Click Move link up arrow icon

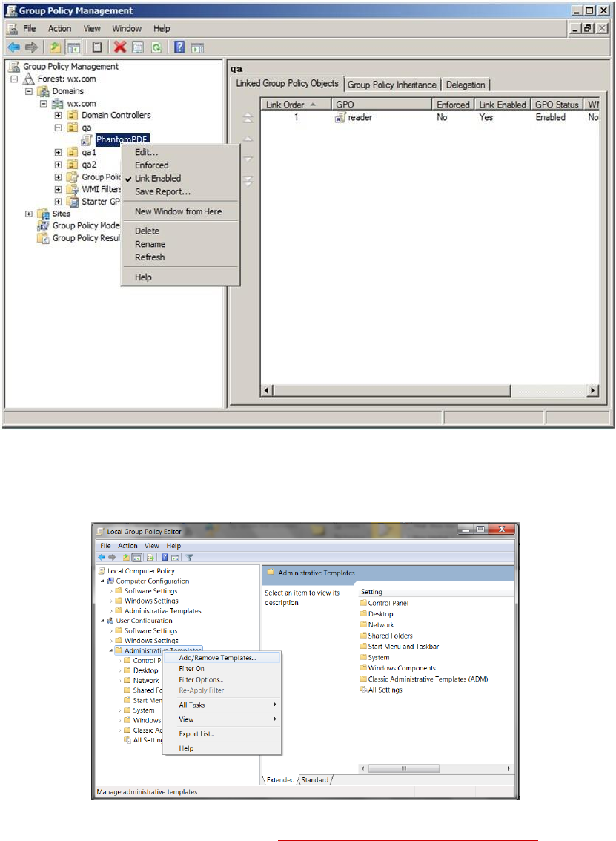point(248,139)
